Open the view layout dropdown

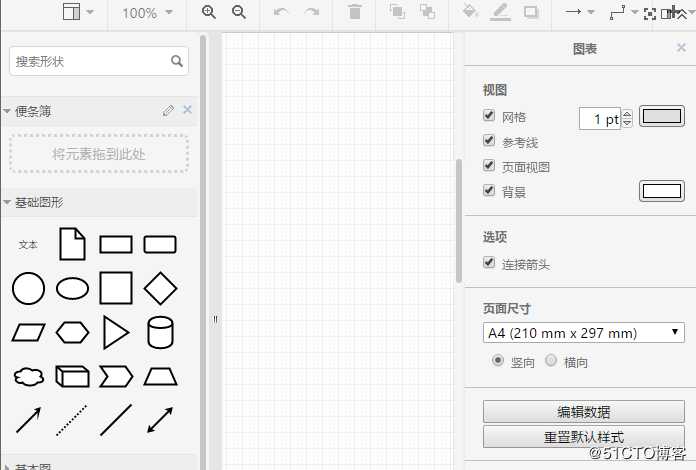tap(78, 12)
